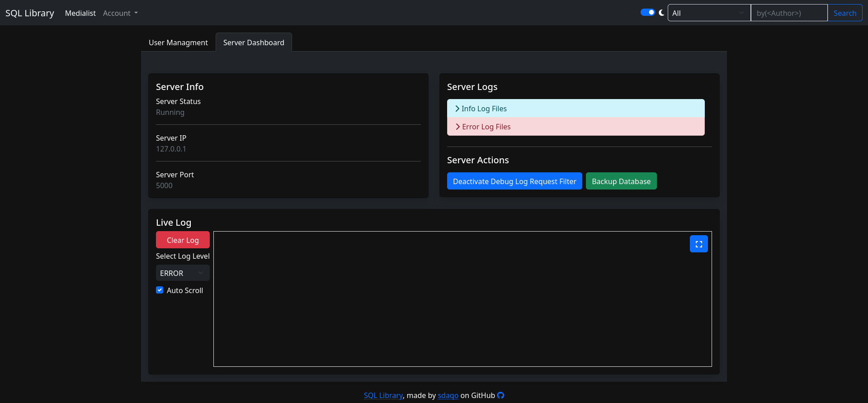This screenshot has height=403, width=868.
Task: Click the Select Log Level label
Action: 183,256
